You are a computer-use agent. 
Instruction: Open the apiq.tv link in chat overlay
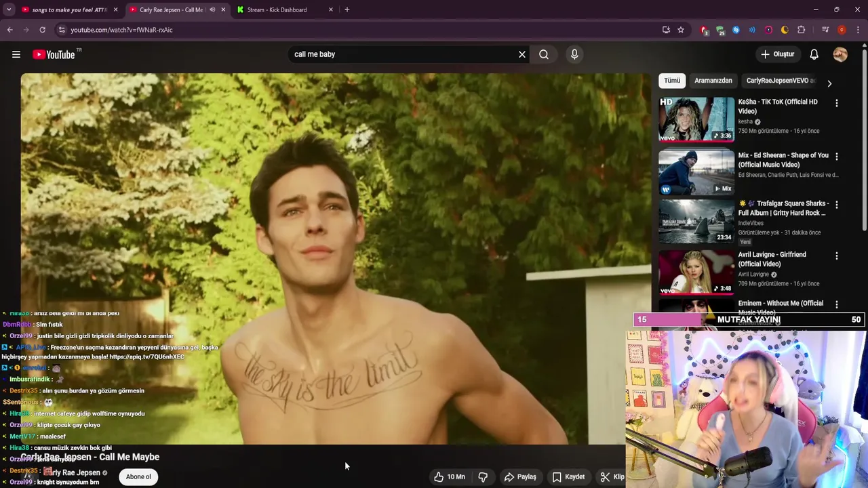146,357
